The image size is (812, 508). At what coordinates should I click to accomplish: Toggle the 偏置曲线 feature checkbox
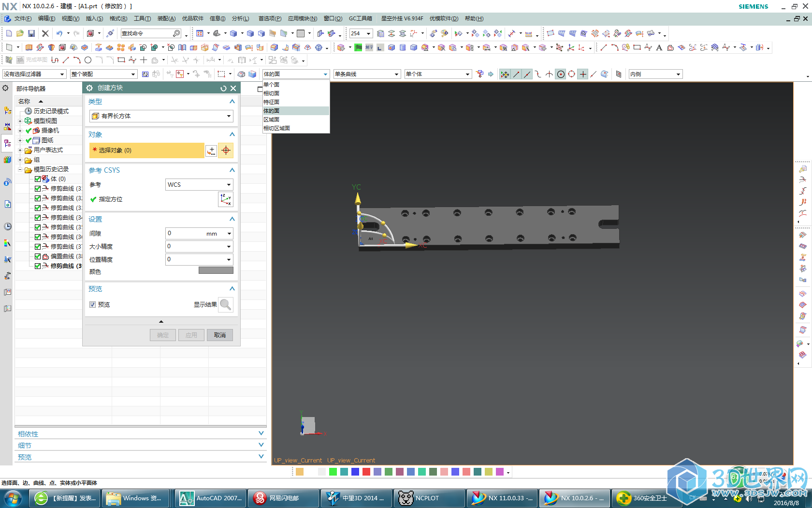pyautogui.click(x=38, y=256)
